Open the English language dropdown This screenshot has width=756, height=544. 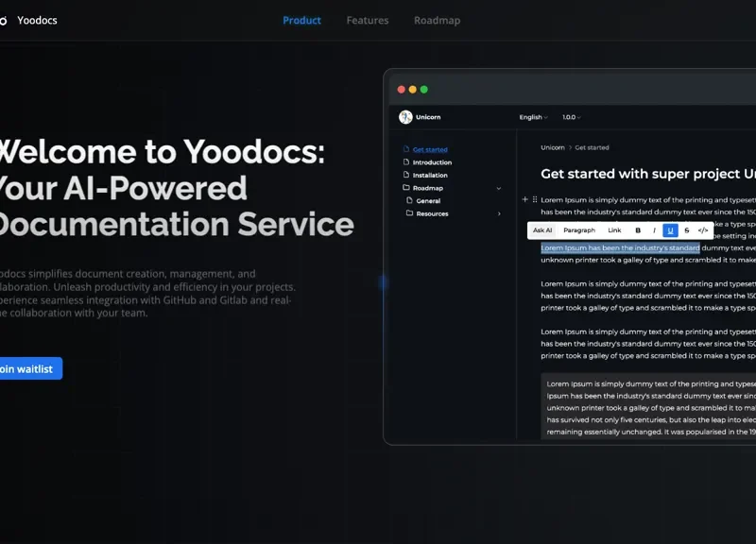(x=532, y=116)
